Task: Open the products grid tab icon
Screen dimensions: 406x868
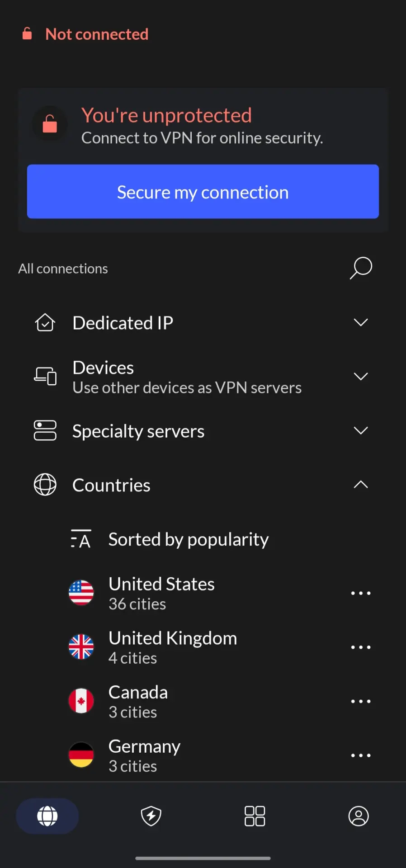Action: tap(255, 816)
